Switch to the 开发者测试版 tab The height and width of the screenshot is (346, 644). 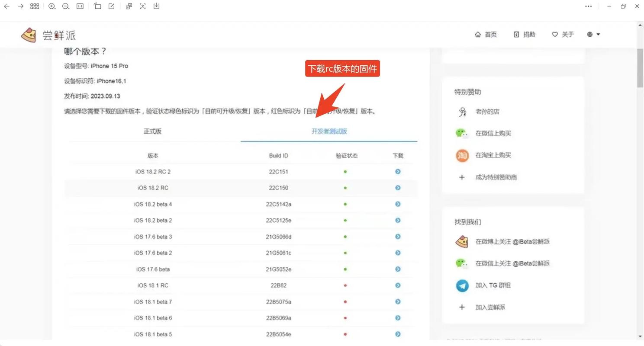tap(329, 131)
